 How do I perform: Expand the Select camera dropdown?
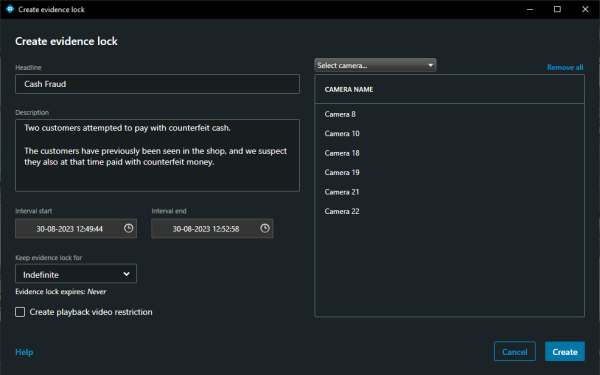(x=375, y=65)
